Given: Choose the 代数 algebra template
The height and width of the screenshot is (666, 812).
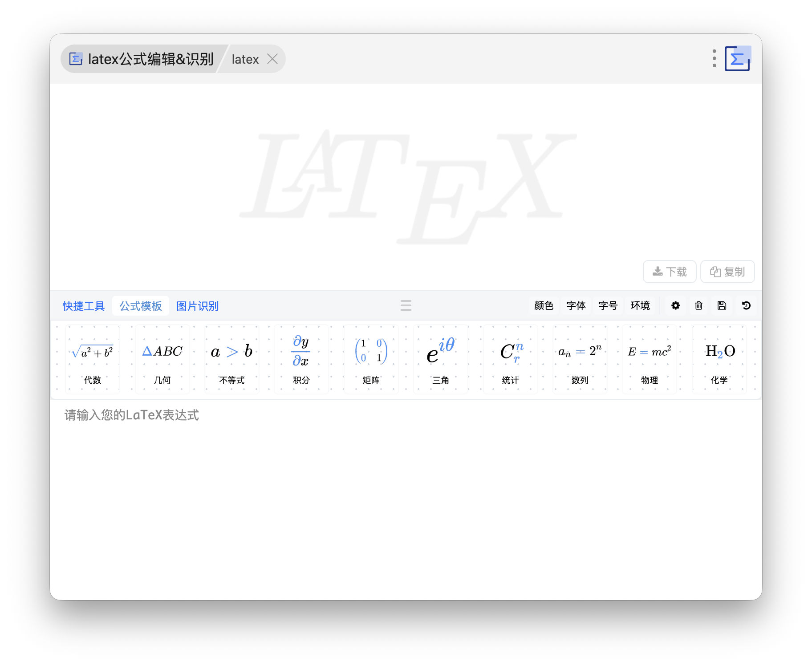Looking at the screenshot, I should 93,359.
